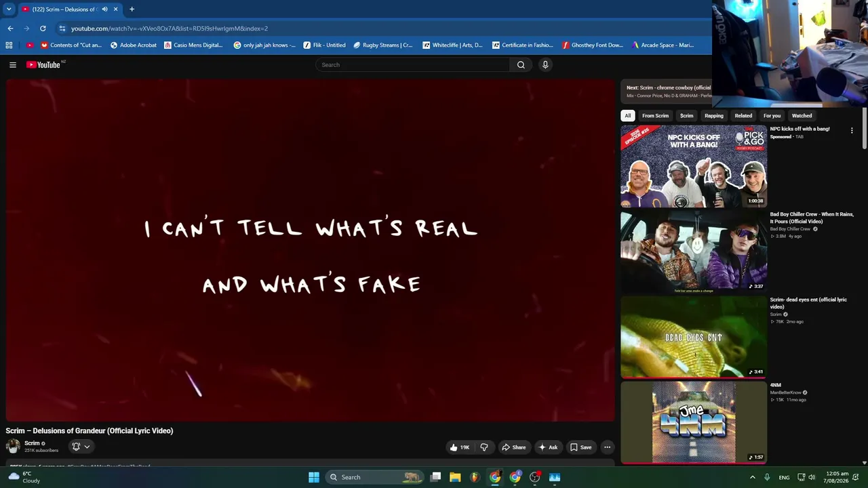The height and width of the screenshot is (488, 868).
Task: Filter suggestions by Rapping
Action: pyautogui.click(x=714, y=116)
